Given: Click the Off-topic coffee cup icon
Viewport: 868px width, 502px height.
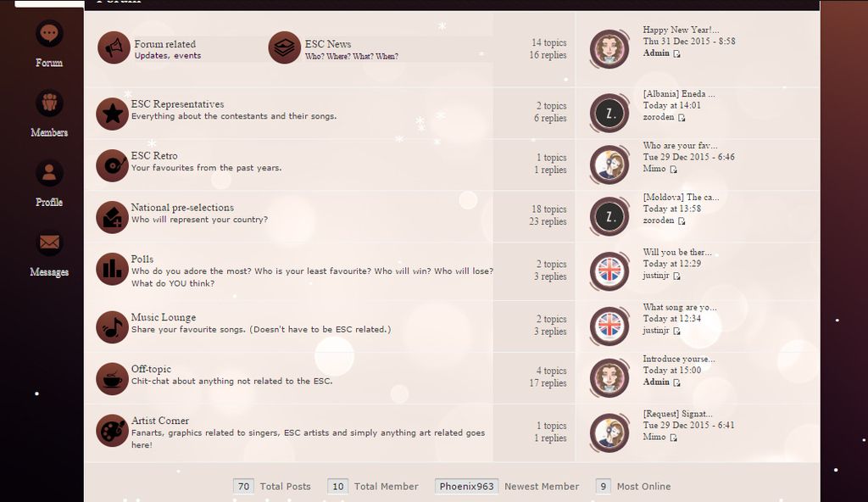Looking at the screenshot, I should [113, 378].
